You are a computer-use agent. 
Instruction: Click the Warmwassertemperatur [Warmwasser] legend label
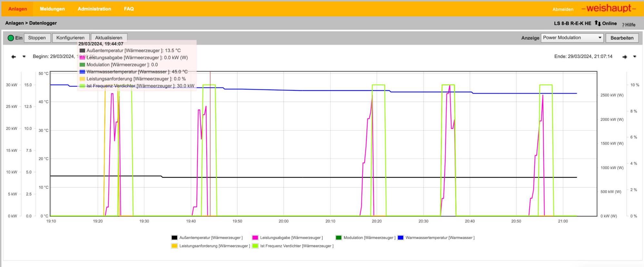coord(440,238)
